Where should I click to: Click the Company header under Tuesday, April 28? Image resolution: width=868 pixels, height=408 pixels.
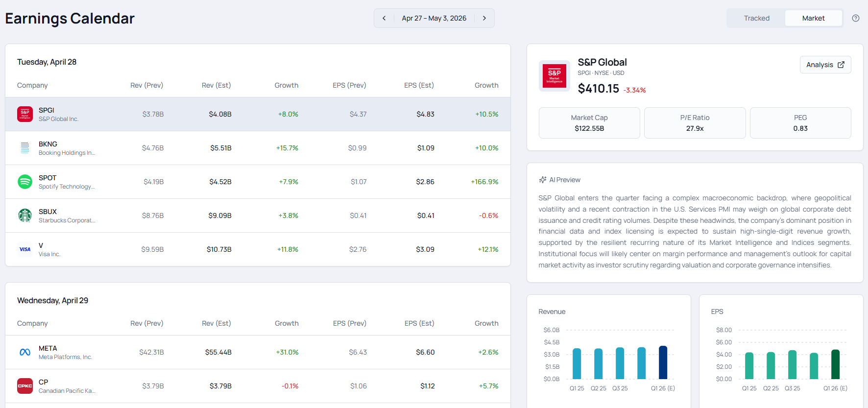[32, 85]
